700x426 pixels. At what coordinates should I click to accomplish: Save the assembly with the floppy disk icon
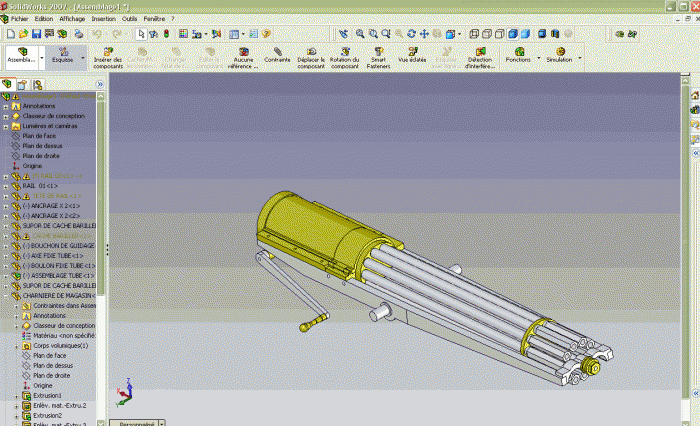[x=37, y=34]
